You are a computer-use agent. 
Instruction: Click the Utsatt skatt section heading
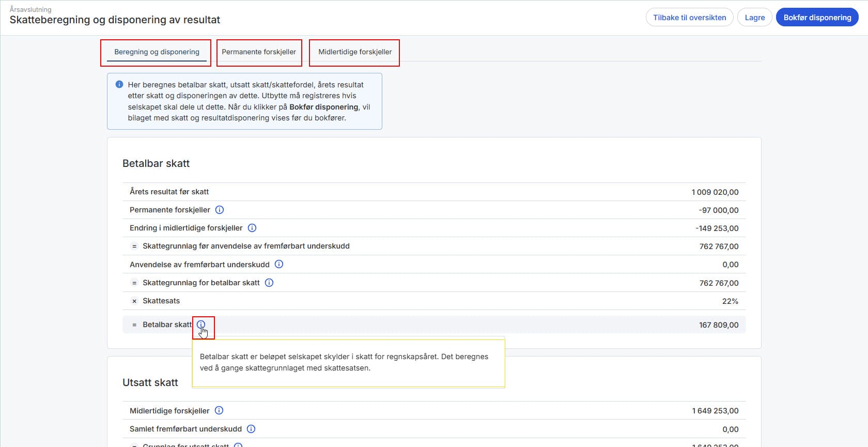click(150, 382)
